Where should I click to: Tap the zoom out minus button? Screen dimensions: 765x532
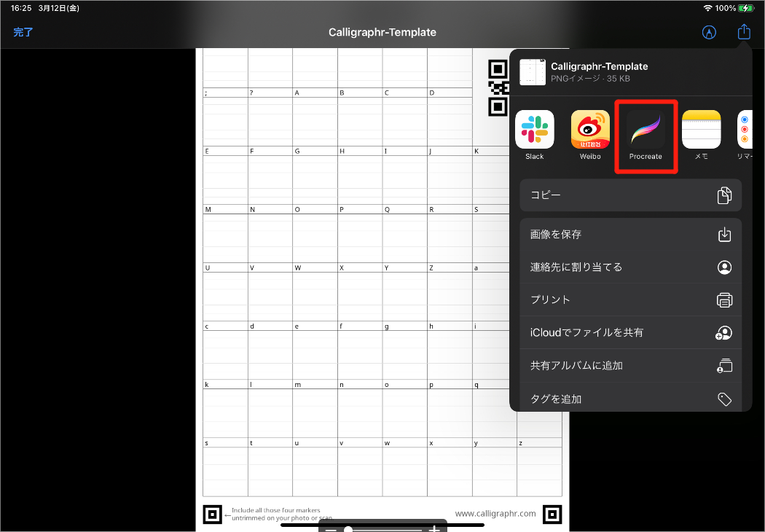click(x=330, y=529)
